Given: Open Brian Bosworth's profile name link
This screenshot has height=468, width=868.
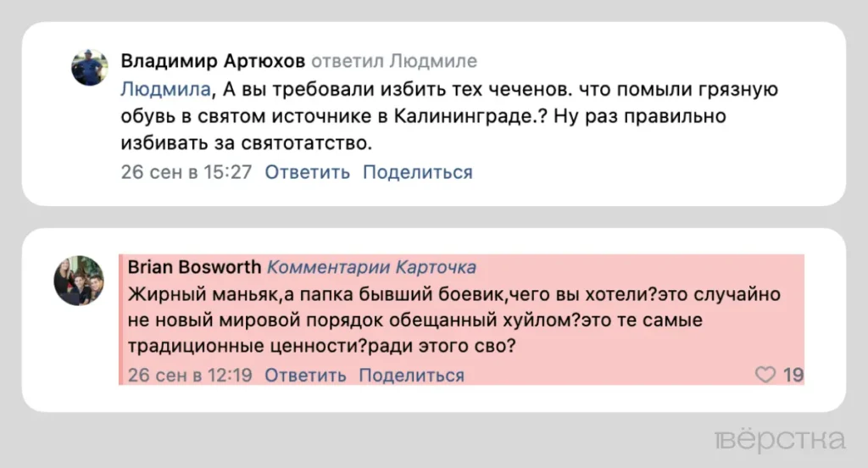Looking at the screenshot, I should (x=194, y=267).
